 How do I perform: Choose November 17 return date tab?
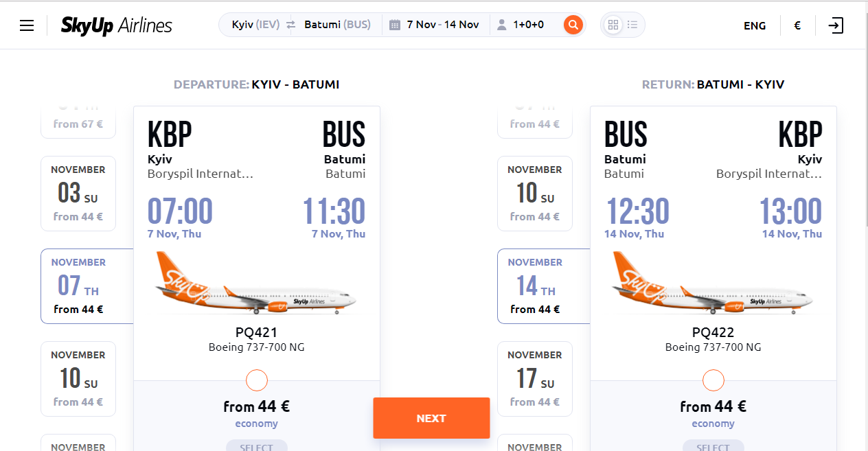[x=535, y=379]
